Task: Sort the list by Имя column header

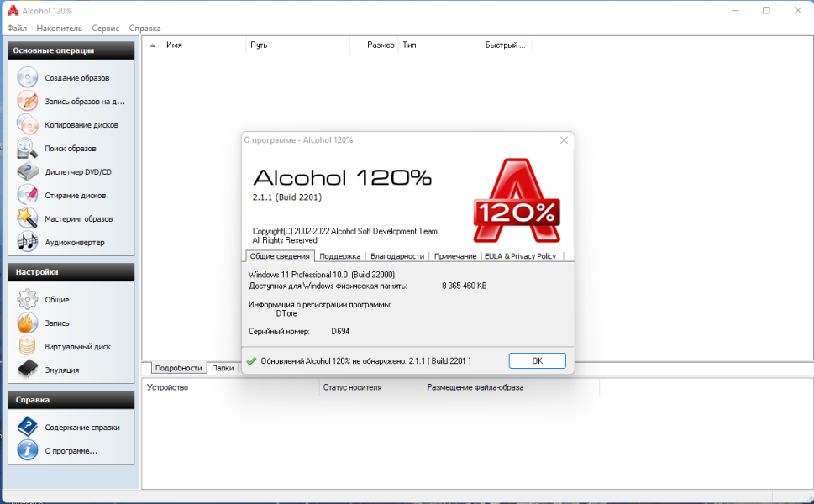Action: click(x=203, y=45)
